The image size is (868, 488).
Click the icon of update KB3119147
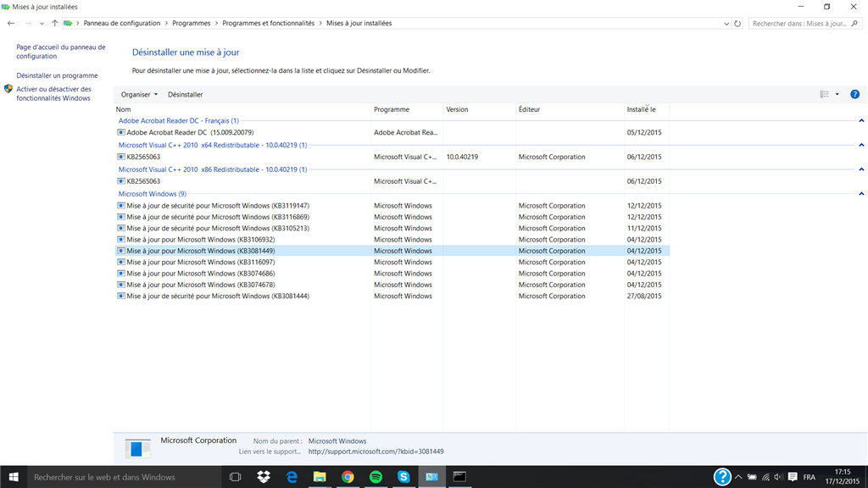click(x=121, y=206)
